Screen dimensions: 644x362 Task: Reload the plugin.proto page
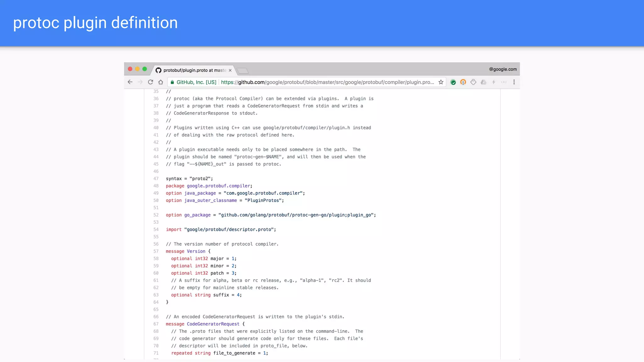(x=151, y=82)
